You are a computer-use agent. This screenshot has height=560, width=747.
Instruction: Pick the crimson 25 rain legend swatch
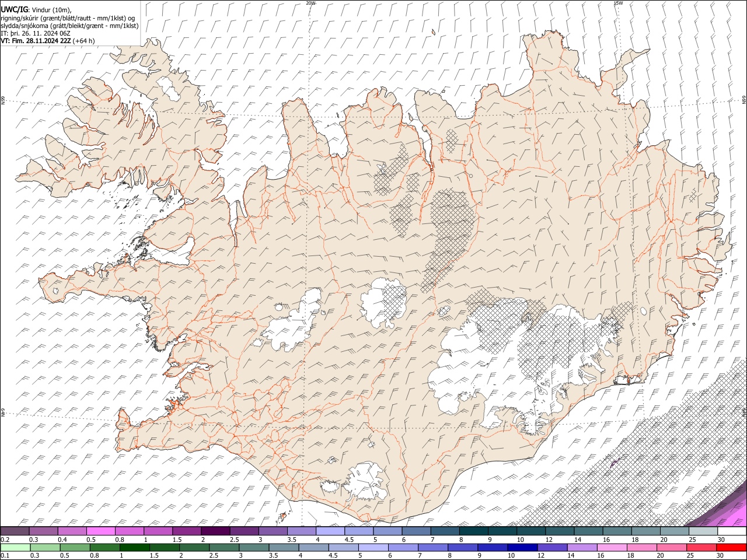(x=701, y=547)
